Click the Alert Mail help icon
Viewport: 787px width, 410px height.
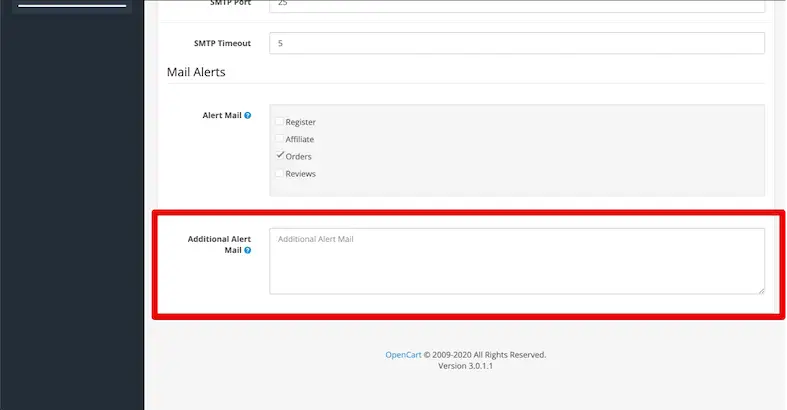(x=248, y=116)
